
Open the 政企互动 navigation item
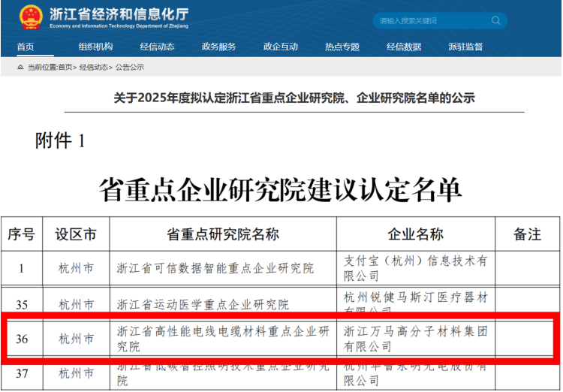[x=280, y=47]
